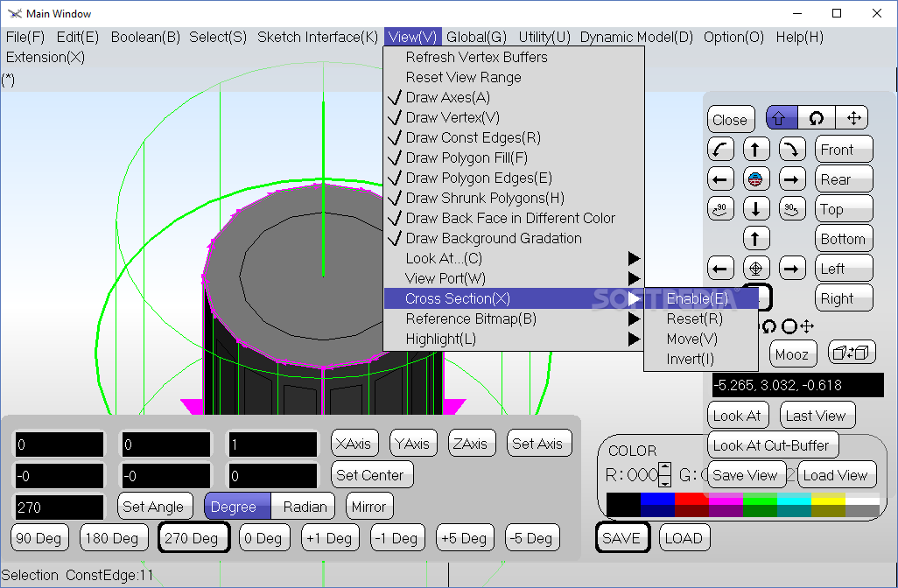Click the right arrow beside the globe icon
The width and height of the screenshot is (898, 588).
point(792,179)
